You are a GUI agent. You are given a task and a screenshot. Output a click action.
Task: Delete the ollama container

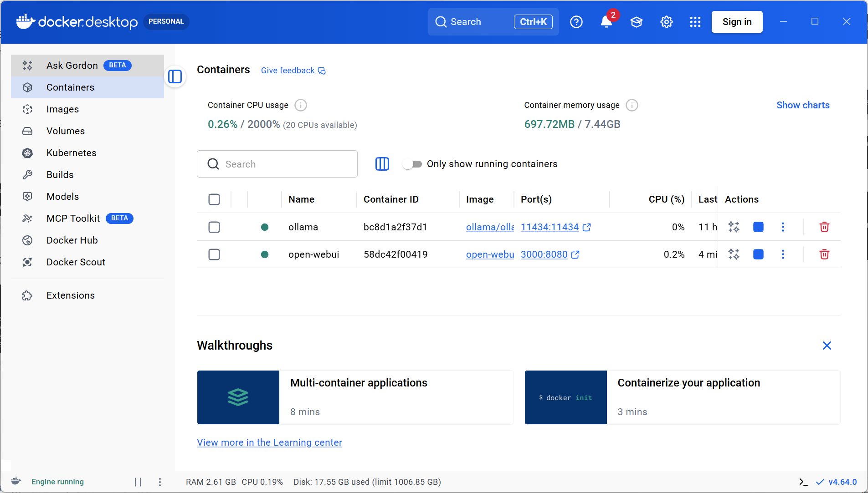tap(824, 227)
